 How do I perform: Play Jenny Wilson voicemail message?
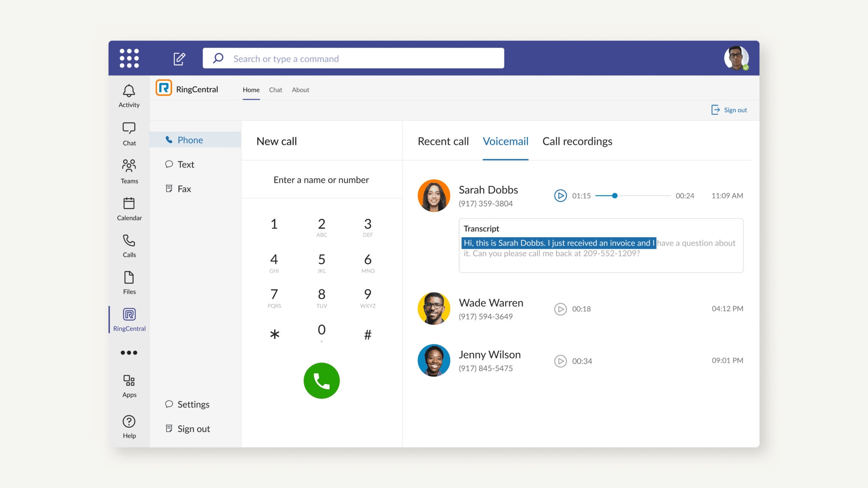tap(560, 360)
